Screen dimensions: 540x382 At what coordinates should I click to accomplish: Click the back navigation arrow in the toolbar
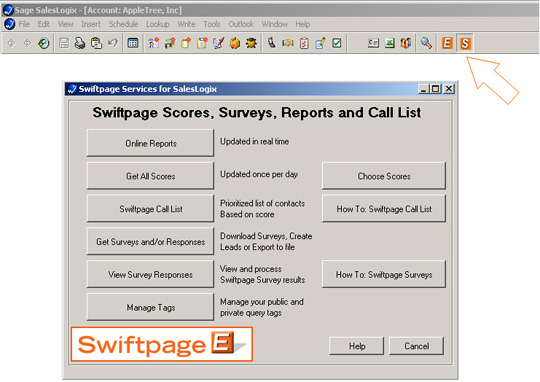click(11, 43)
